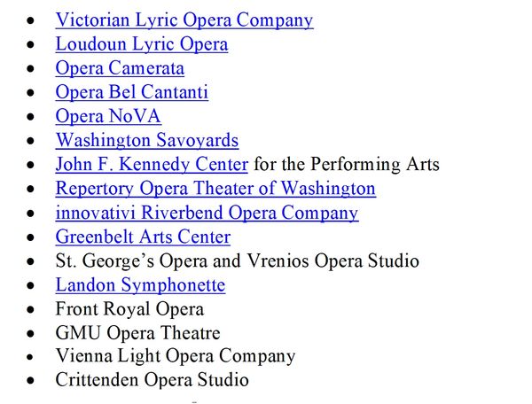532x404 pixels.
Task: Click the Crittenden Opera Studio text
Action: coord(152,379)
